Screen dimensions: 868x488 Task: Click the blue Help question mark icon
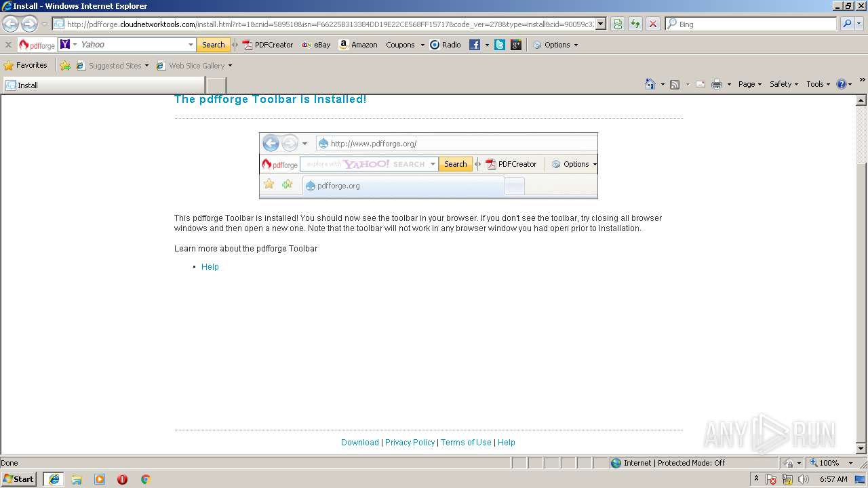(842, 84)
